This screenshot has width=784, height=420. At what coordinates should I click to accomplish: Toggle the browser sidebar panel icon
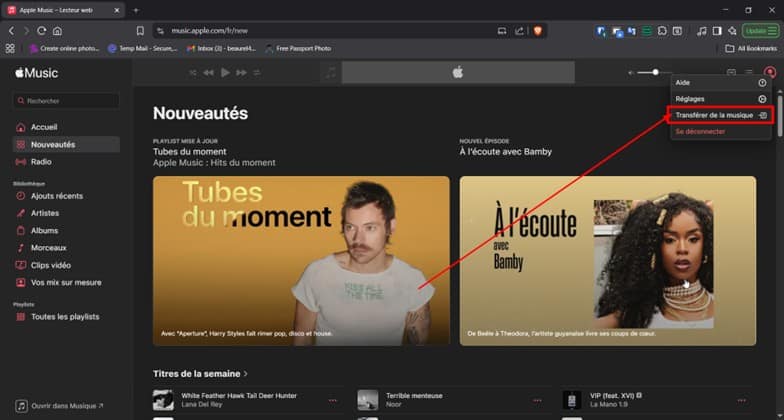tap(717, 31)
